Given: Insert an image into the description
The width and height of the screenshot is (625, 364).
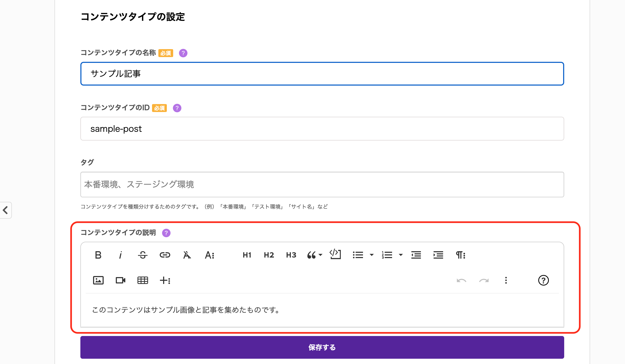Looking at the screenshot, I should pyautogui.click(x=98, y=280).
